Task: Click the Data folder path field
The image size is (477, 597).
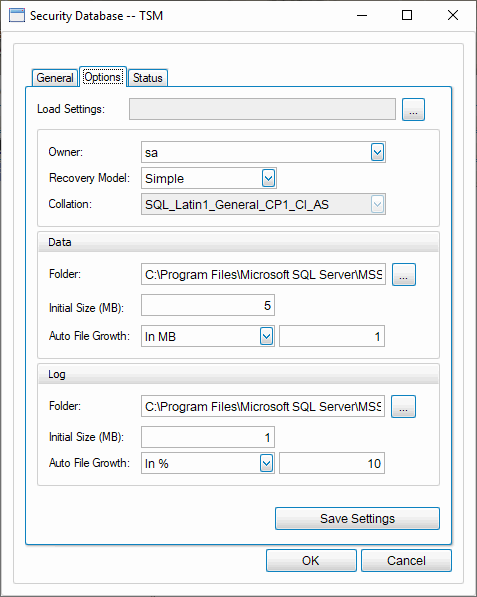Action: tap(263, 274)
